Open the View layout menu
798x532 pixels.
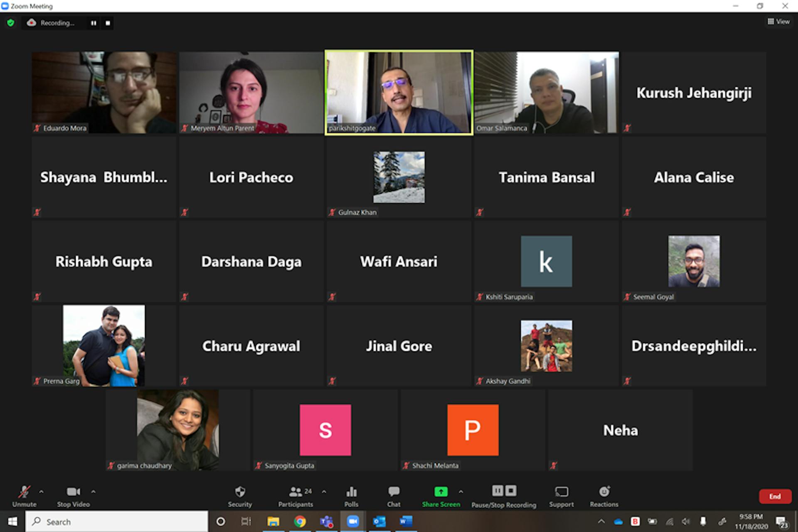click(778, 22)
